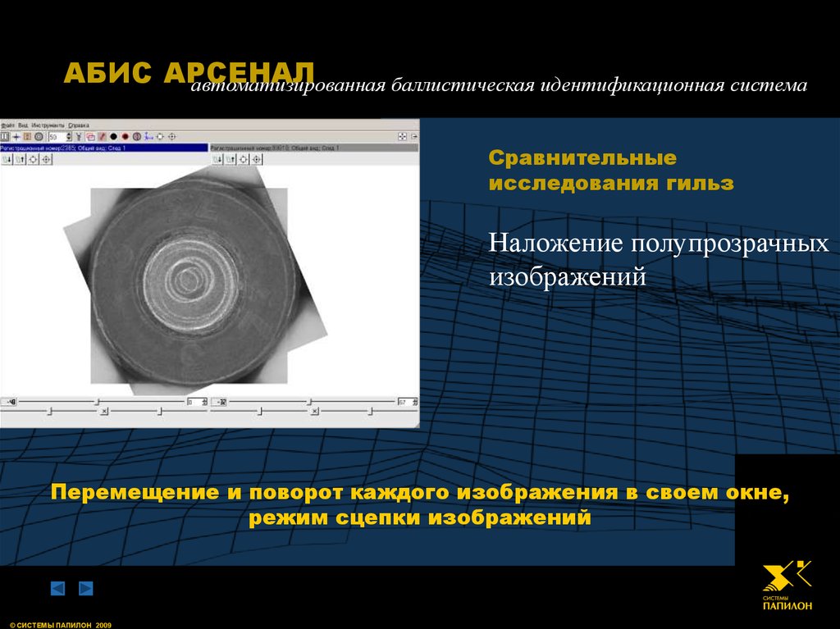840x629 pixels.
Task: Click the red pencil toolbar icon
Action: (x=102, y=136)
